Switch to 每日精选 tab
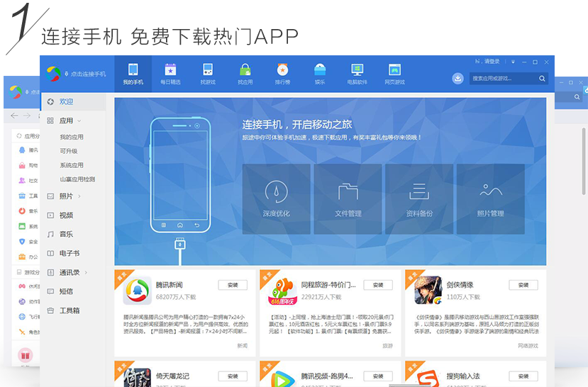The width and height of the screenshot is (588, 387). point(170,74)
